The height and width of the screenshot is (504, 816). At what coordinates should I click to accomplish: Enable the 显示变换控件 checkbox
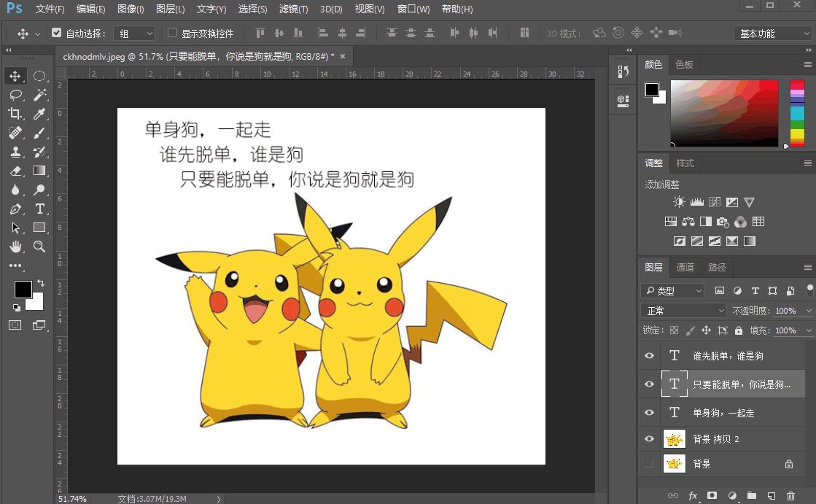(173, 33)
